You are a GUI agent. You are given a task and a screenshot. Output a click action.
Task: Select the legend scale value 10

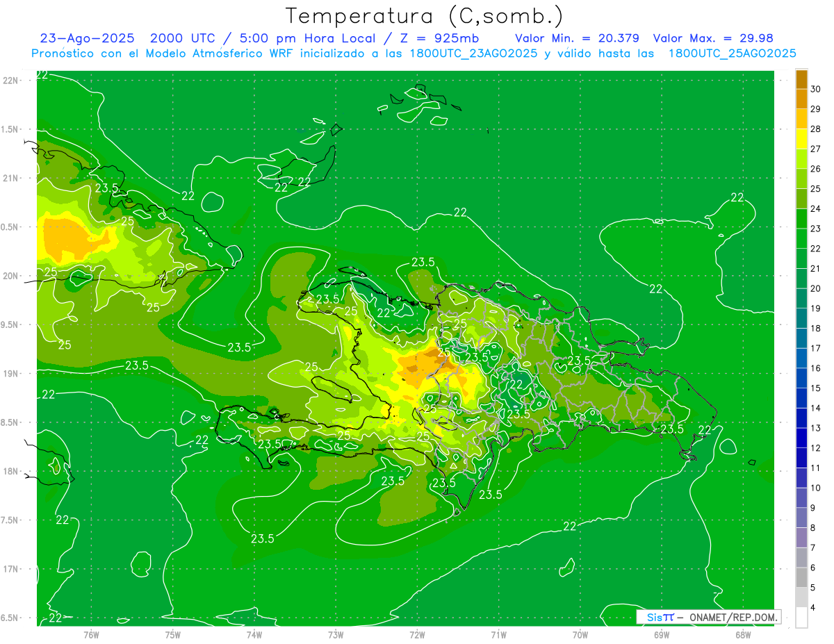[816, 488]
